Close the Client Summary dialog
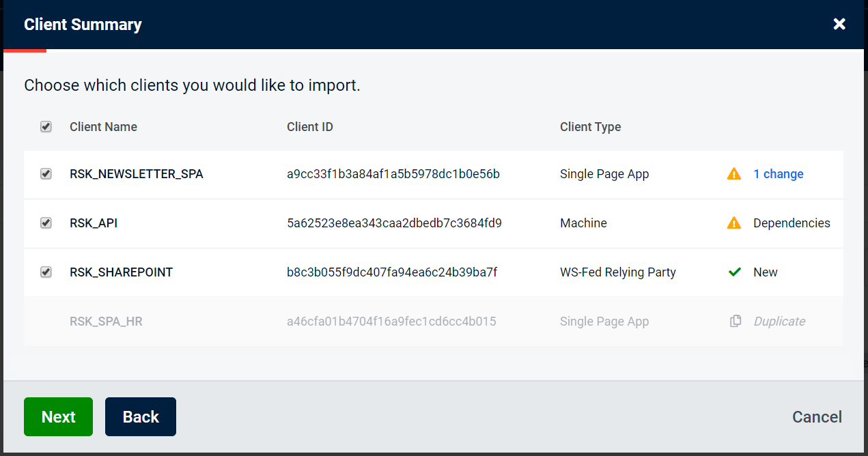The image size is (868, 456). click(839, 25)
